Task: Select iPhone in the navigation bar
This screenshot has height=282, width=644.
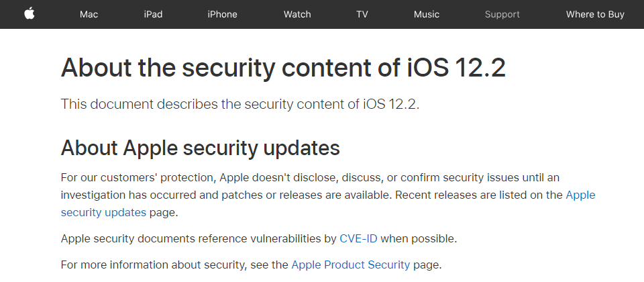Action: point(222,14)
